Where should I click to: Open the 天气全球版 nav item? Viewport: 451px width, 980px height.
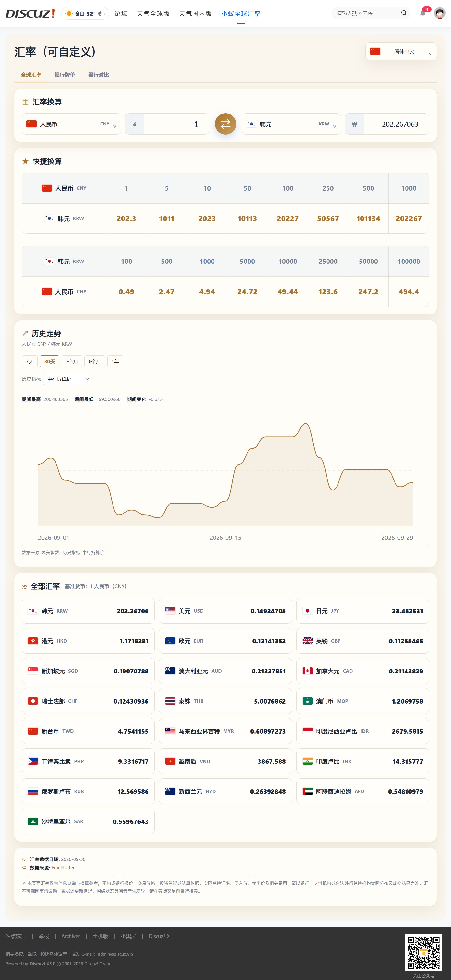click(x=153, y=14)
